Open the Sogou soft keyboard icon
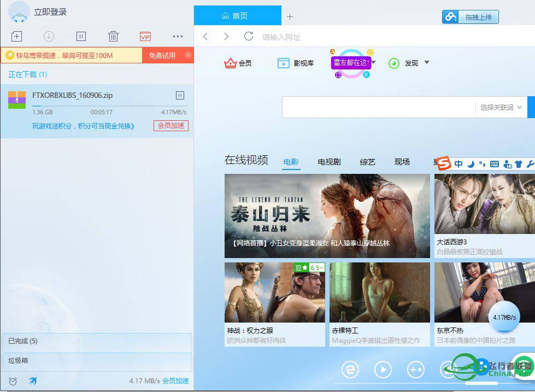Image resolution: width=535 pixels, height=392 pixels. (x=495, y=164)
